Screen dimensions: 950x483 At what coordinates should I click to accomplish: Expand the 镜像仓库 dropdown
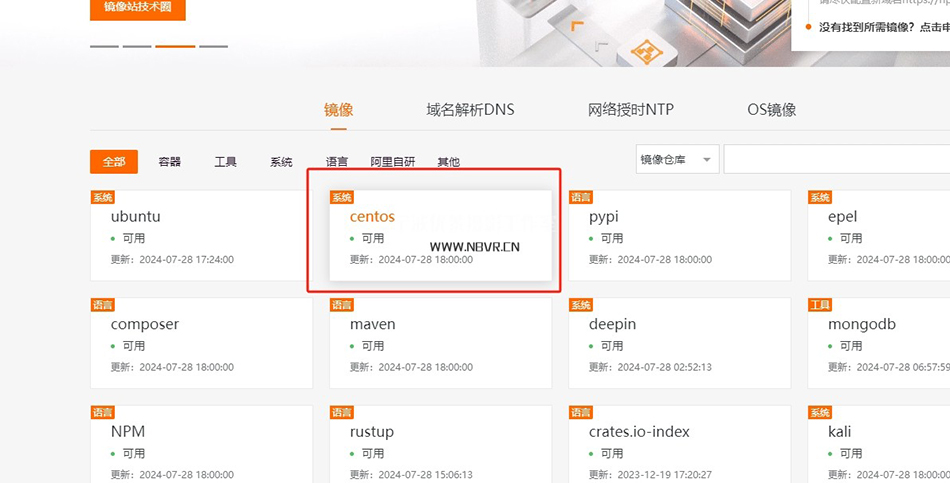coord(677,159)
